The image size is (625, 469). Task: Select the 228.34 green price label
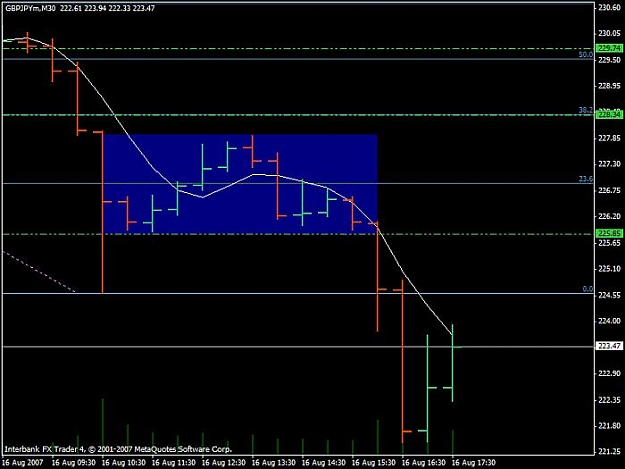coord(609,115)
